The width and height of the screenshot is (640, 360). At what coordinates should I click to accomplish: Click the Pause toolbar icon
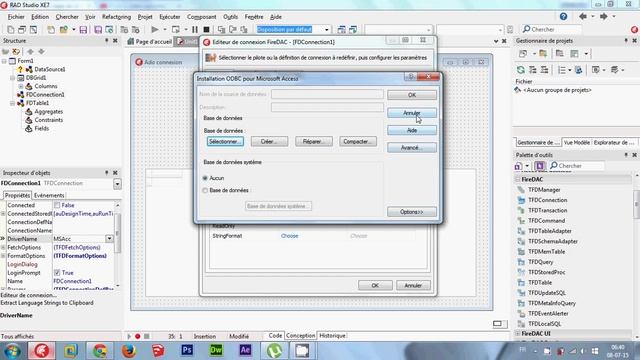click(195, 29)
